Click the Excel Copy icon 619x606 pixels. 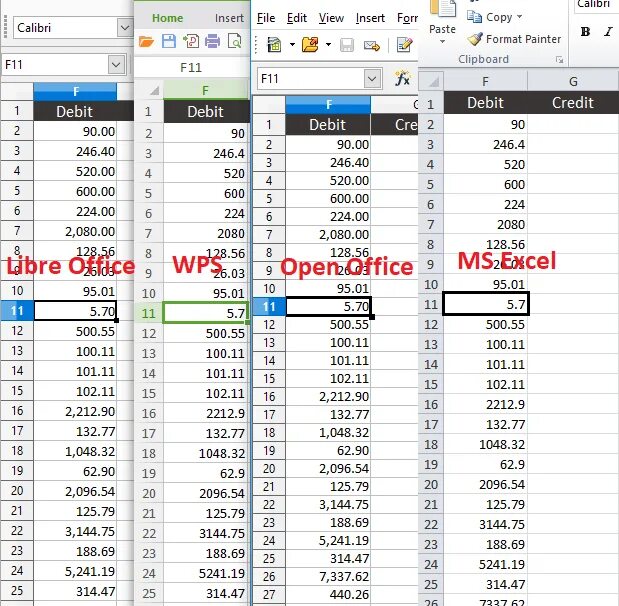474,17
